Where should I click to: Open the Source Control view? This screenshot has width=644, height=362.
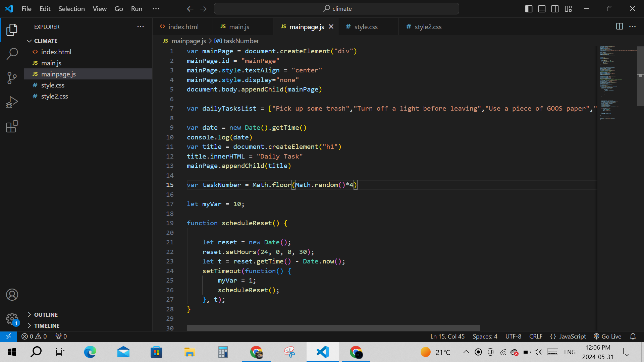click(12, 78)
